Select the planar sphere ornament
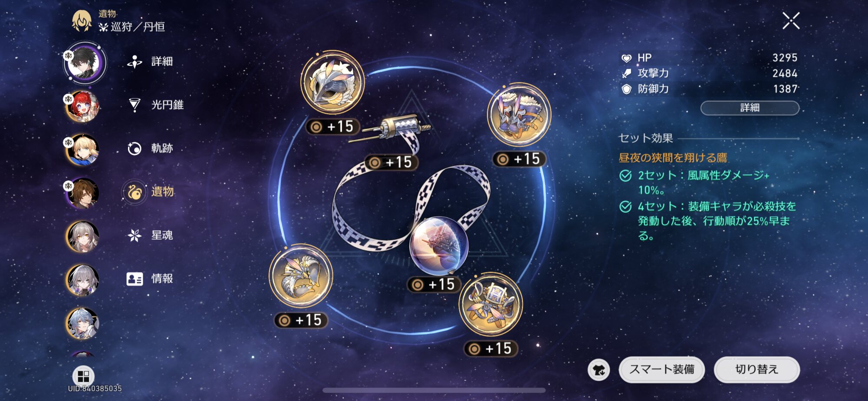The width and height of the screenshot is (868, 401). coord(439,245)
